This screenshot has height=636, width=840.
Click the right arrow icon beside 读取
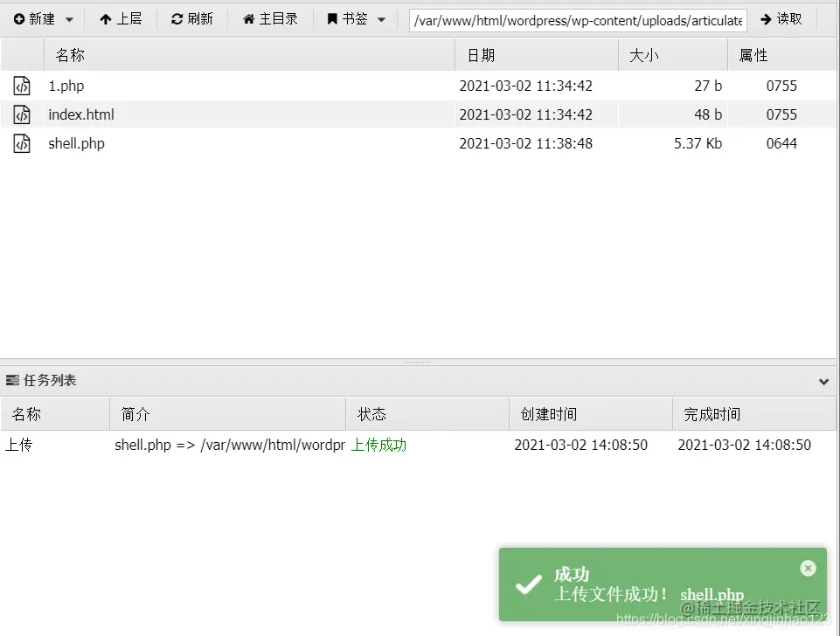pyautogui.click(x=766, y=19)
